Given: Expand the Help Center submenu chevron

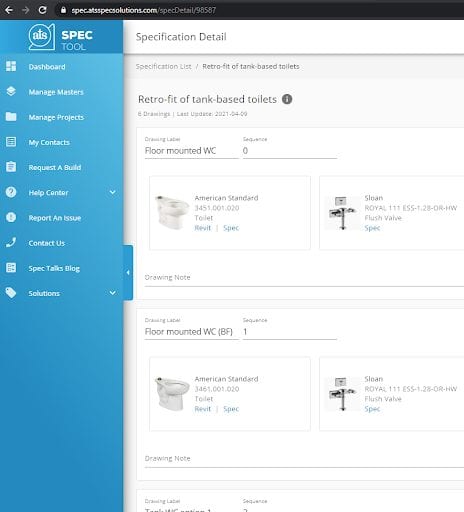Looking at the screenshot, I should 113,192.
